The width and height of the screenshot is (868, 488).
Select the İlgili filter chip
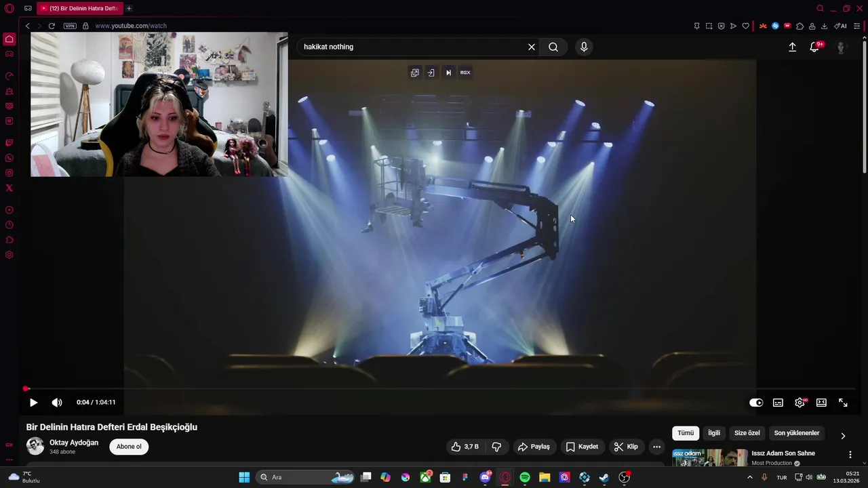tap(714, 433)
